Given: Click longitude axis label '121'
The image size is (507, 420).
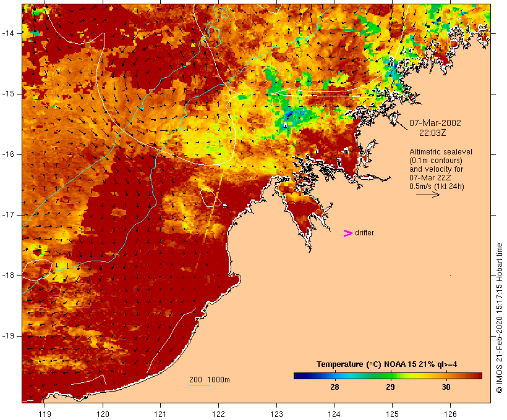Looking at the screenshot, I should tap(160, 414).
